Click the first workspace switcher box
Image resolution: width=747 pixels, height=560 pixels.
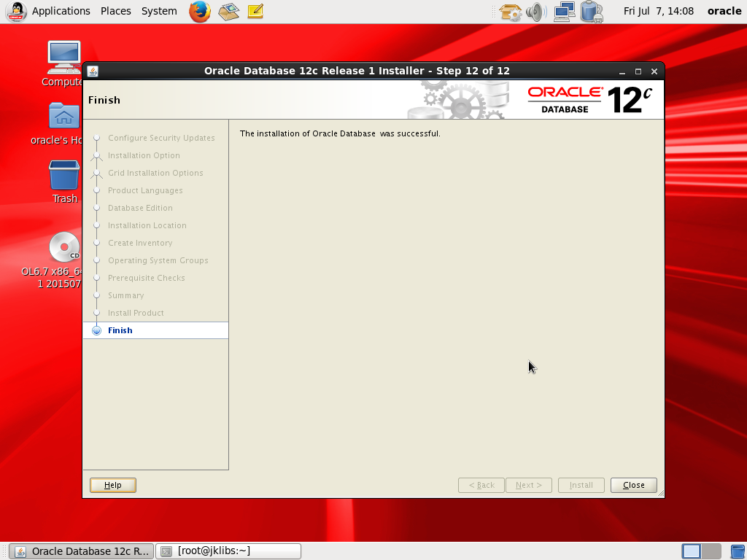coord(692,551)
